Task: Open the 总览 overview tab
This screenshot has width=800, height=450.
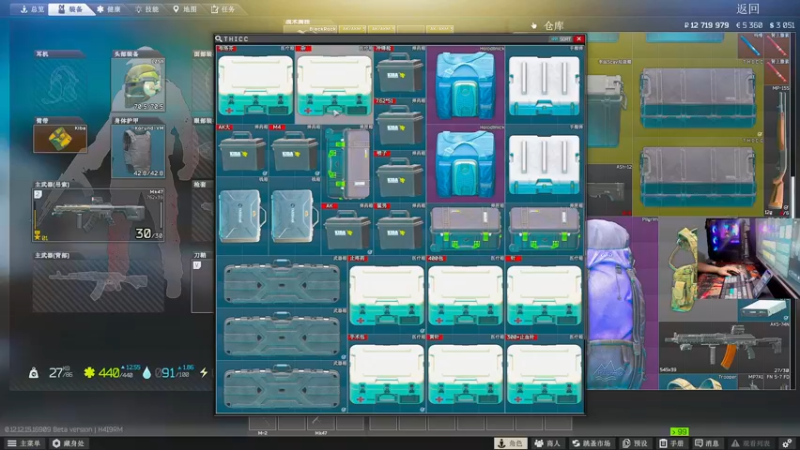Action: (x=31, y=9)
